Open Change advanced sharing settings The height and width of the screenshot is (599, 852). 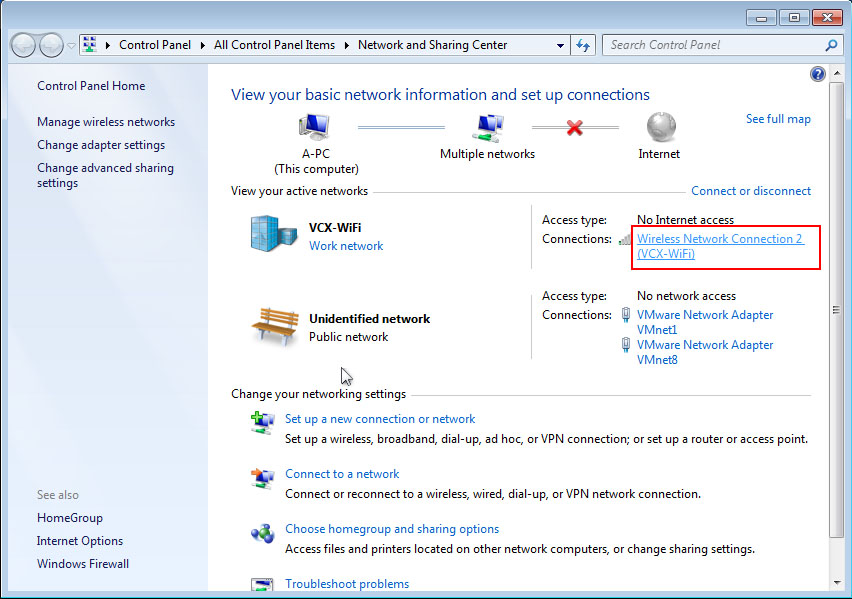[x=105, y=175]
